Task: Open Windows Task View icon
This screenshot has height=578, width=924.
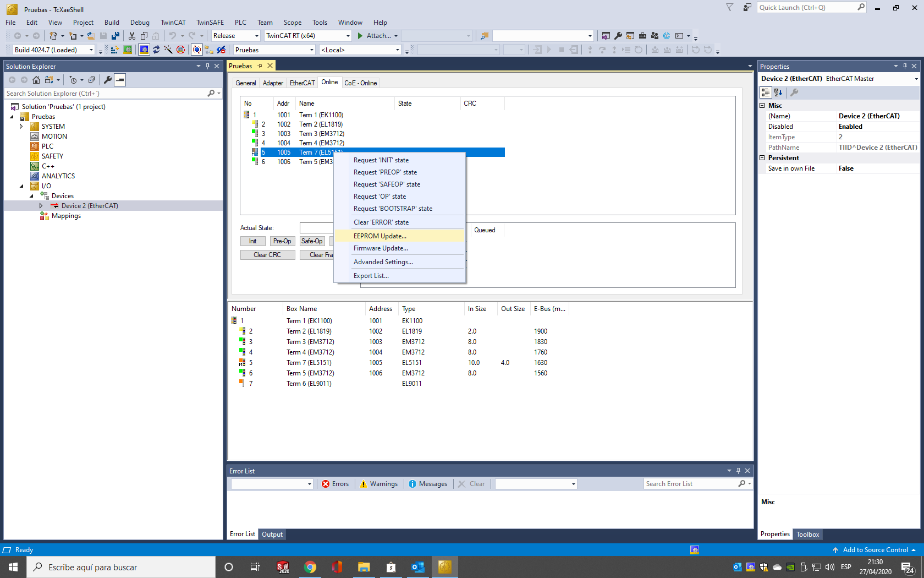Action: pos(255,567)
